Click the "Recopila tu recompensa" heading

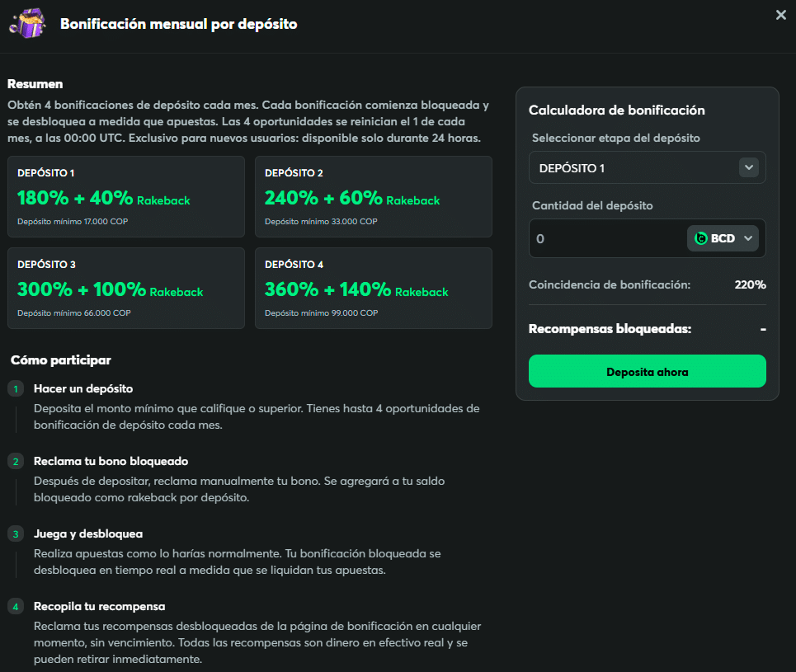100,607
